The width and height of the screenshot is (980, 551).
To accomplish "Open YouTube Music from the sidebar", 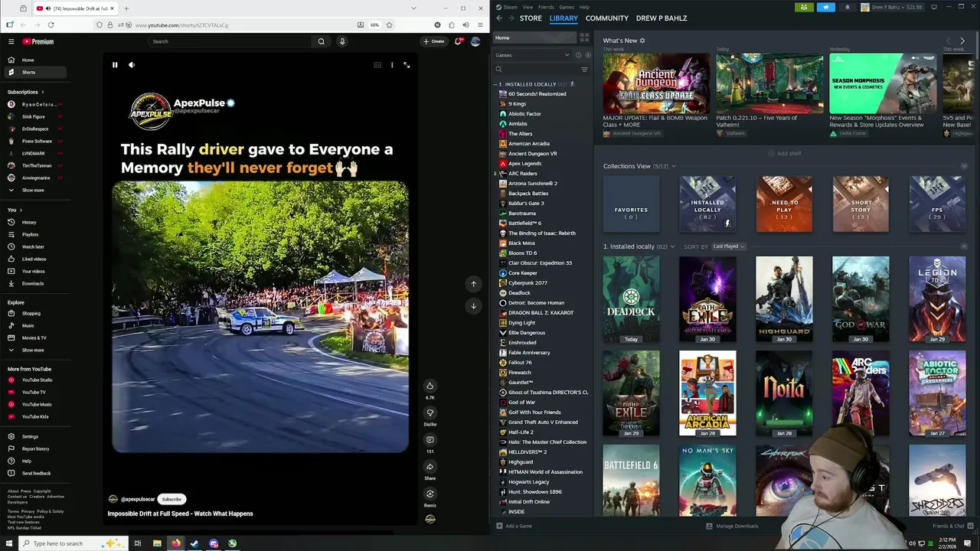I will [x=37, y=404].
